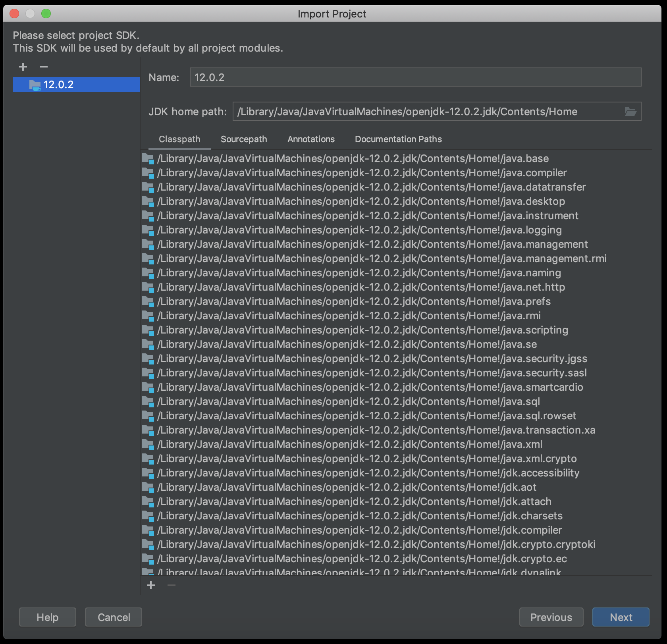Cancel the project import
This screenshot has height=644, width=667.
(113, 617)
